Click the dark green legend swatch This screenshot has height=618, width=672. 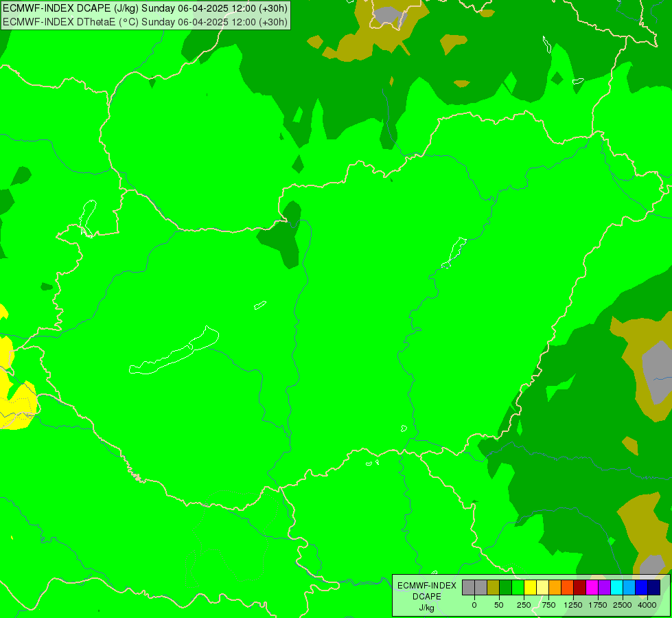(506, 587)
